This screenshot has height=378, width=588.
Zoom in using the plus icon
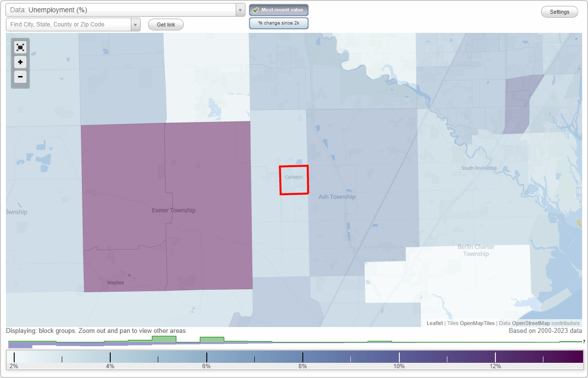[20, 62]
